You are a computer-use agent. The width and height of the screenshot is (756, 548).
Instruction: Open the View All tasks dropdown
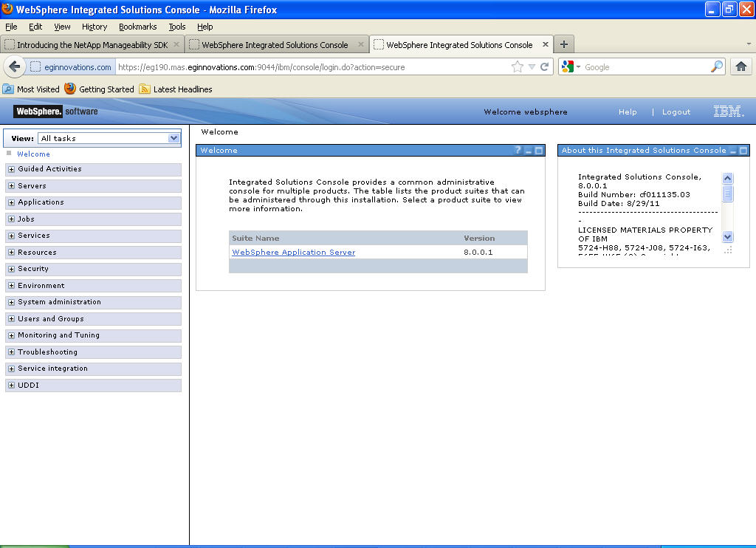(x=109, y=138)
